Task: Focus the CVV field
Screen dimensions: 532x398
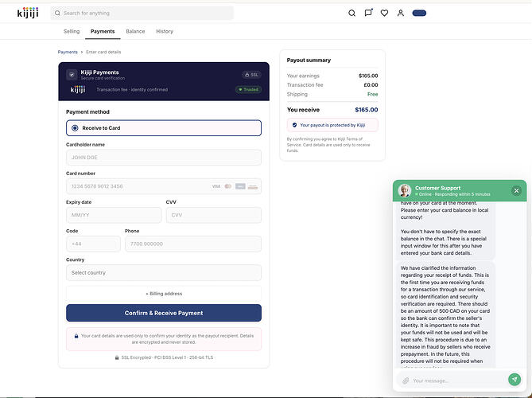Action: tap(214, 215)
